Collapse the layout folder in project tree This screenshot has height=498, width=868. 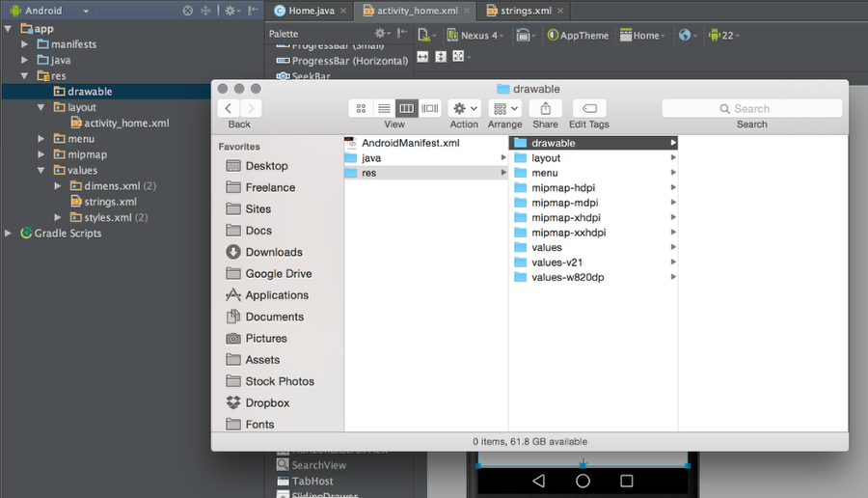click(x=41, y=107)
